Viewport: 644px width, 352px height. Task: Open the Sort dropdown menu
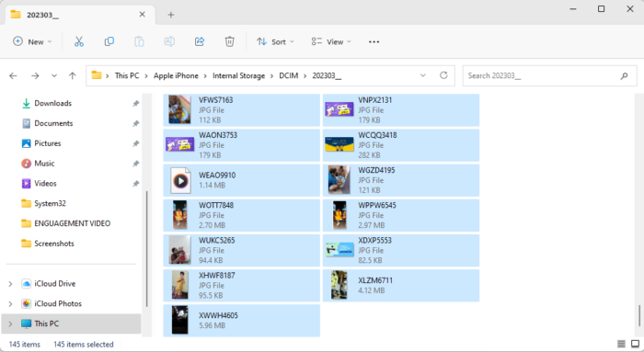tap(275, 41)
